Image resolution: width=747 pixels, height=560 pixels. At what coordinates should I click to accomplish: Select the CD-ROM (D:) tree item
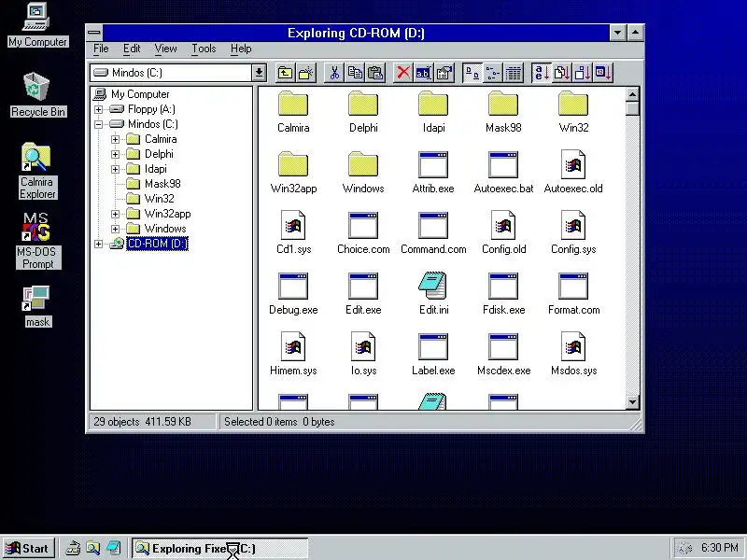point(157,244)
